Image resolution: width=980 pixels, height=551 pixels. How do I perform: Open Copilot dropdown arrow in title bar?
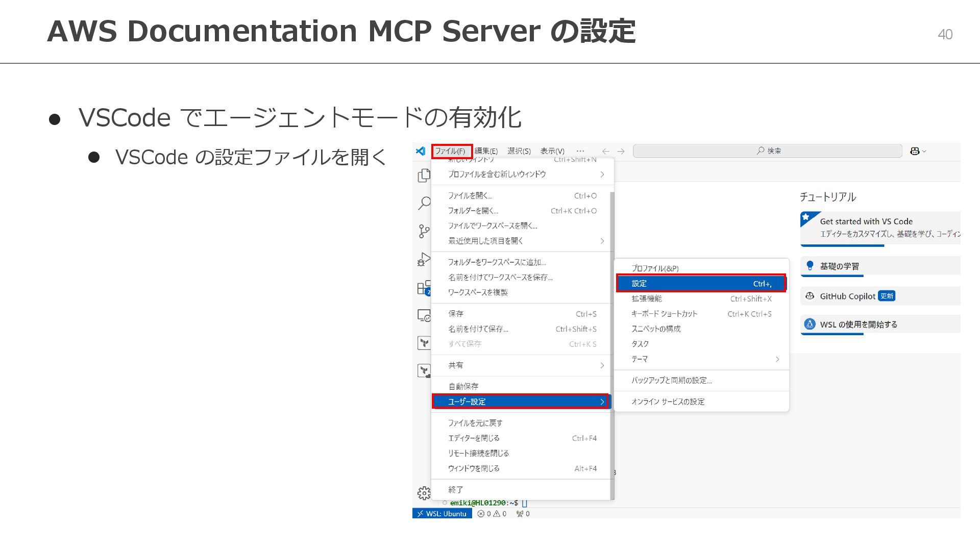924,152
